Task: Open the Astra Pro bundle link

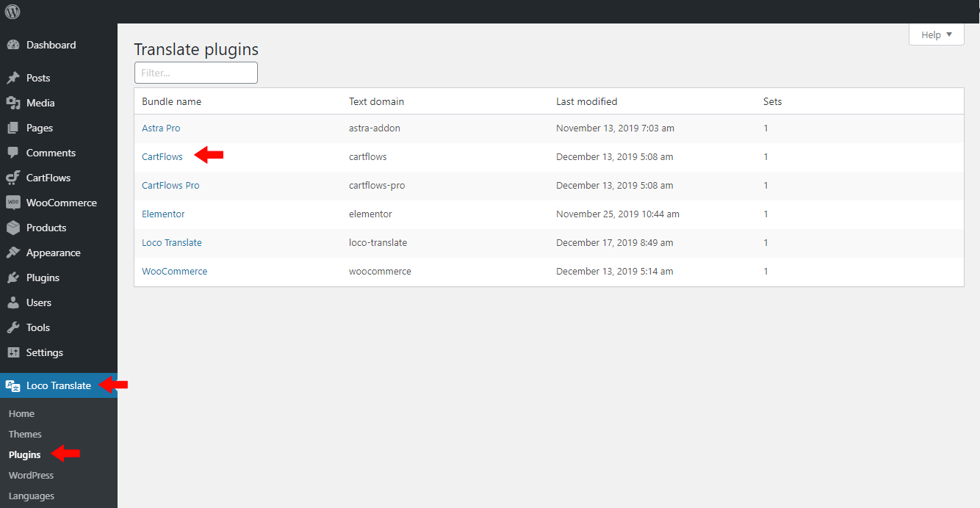Action: (x=161, y=128)
